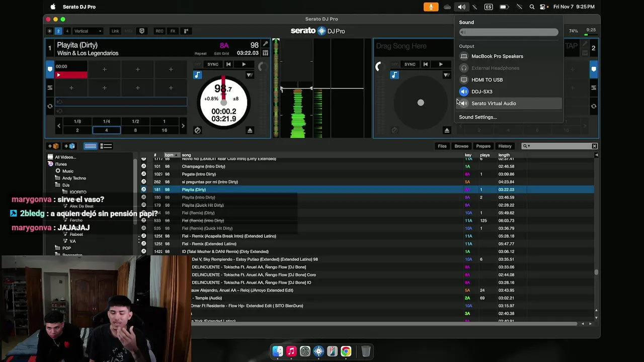The height and width of the screenshot is (362, 644).
Task: Toggle key lock music note on deck 1
Action: click(197, 75)
